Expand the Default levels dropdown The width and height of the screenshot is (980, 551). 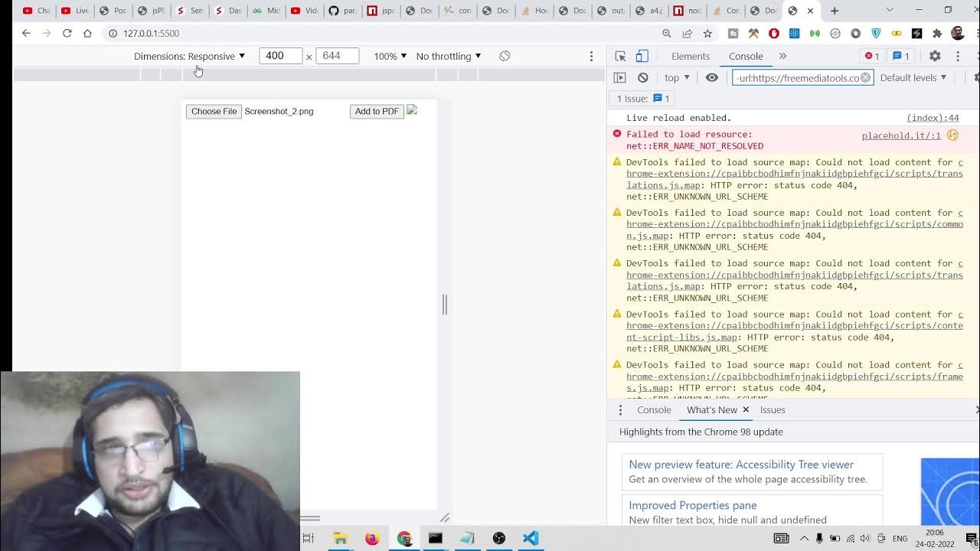(x=913, y=77)
